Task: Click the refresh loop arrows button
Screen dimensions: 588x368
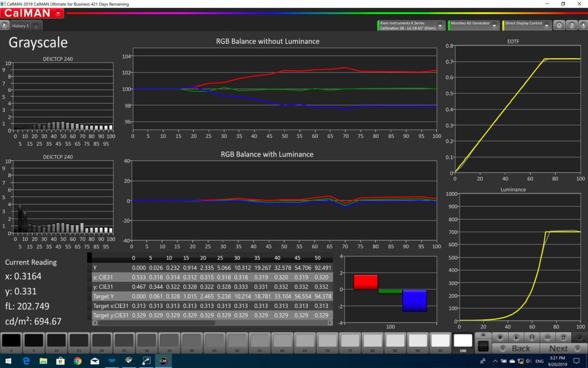Action: (563, 338)
